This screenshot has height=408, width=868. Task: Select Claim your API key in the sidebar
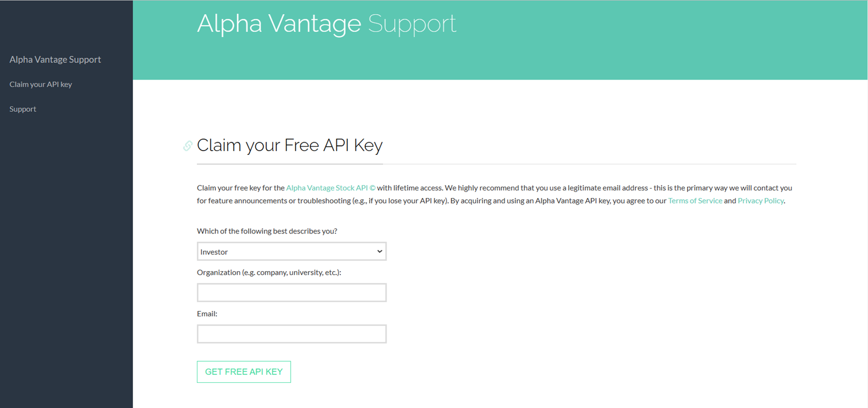click(41, 84)
